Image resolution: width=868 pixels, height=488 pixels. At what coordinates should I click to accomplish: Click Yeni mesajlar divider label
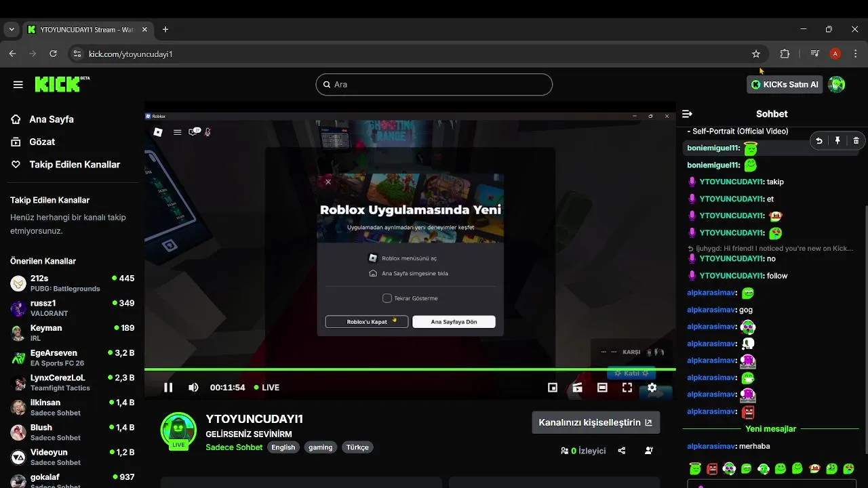click(x=771, y=429)
